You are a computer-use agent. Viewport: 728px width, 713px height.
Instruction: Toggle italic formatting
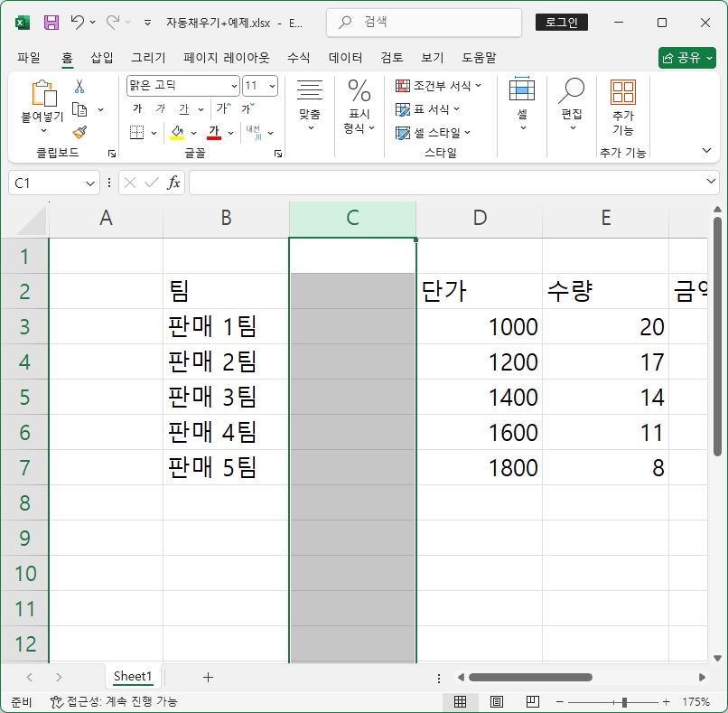coord(160,108)
